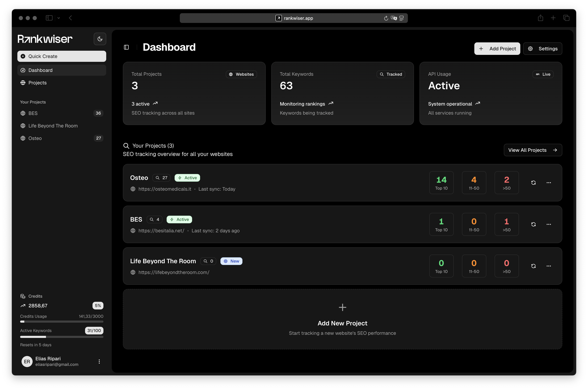Screen dimensions: 588x390
Task: Click the Active Keywords progress bar
Action: [62, 337]
